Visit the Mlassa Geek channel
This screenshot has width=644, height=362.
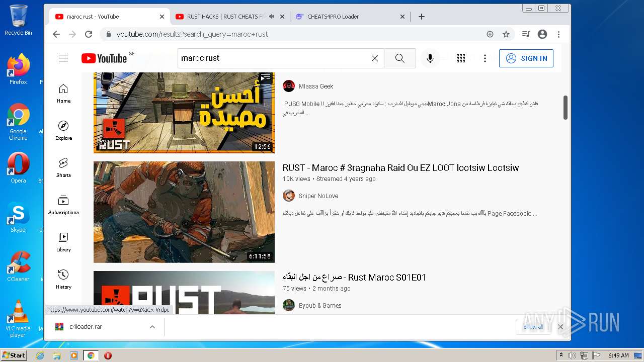point(316,86)
